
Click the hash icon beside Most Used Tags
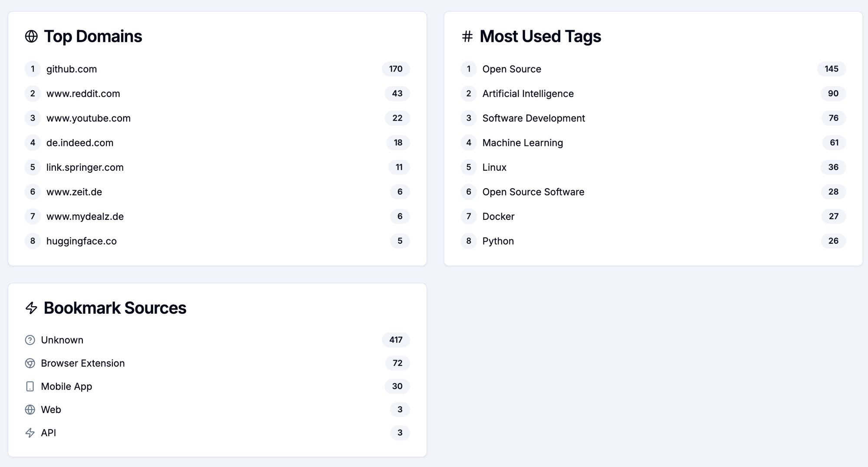467,36
